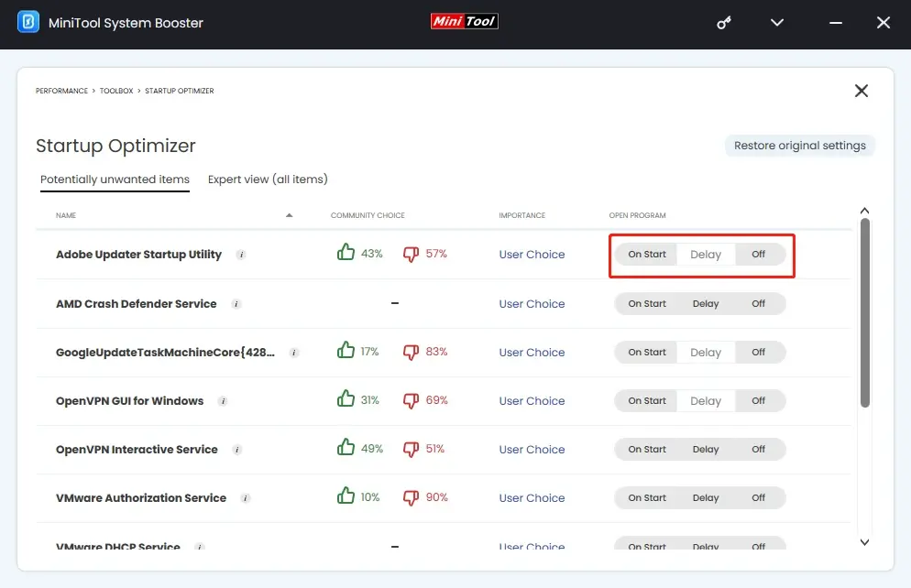The image size is (911, 588).
Task: Switch to Potentially unwanted items tab
Action: 115,180
